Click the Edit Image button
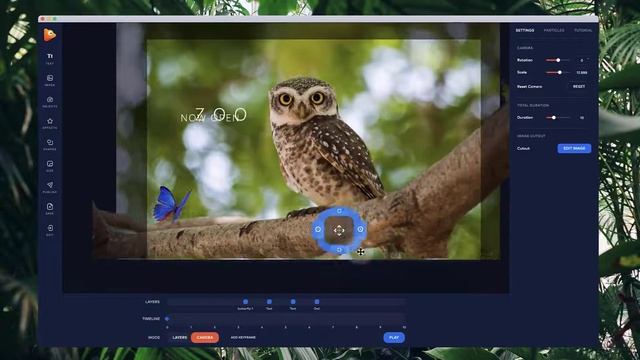 574,148
